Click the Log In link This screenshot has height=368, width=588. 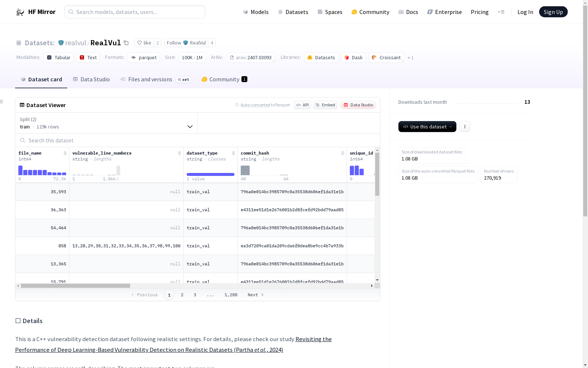tap(525, 12)
